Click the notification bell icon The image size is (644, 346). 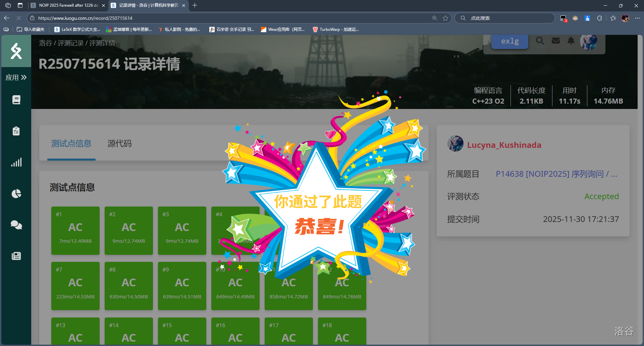click(571, 41)
